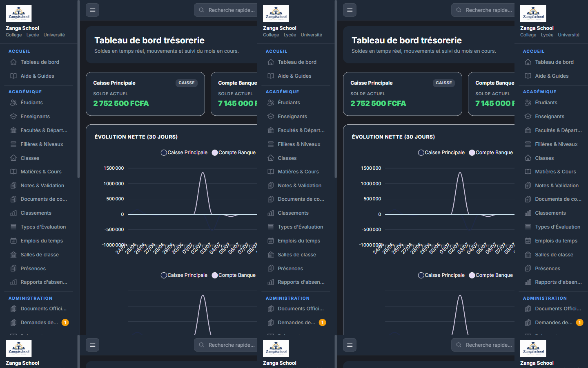The width and height of the screenshot is (588, 368).
Task: Click the CAISSE badge on the right dashboard's card
Action: 444,83
